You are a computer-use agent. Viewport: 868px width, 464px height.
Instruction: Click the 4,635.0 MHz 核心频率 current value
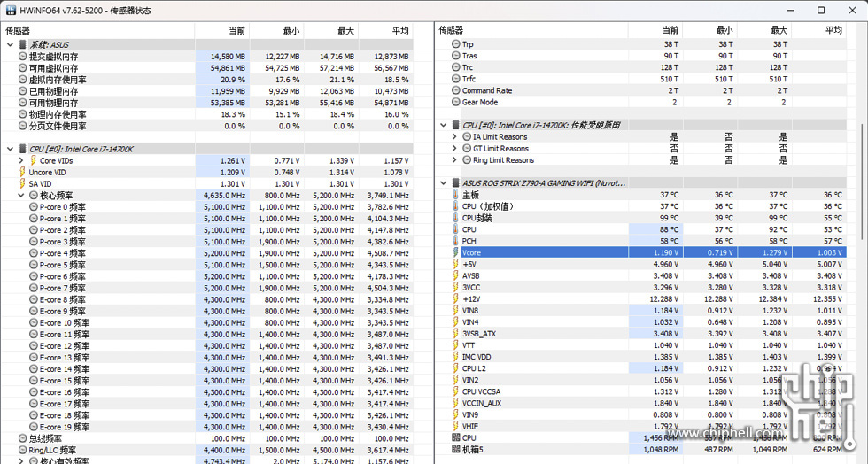coord(222,196)
